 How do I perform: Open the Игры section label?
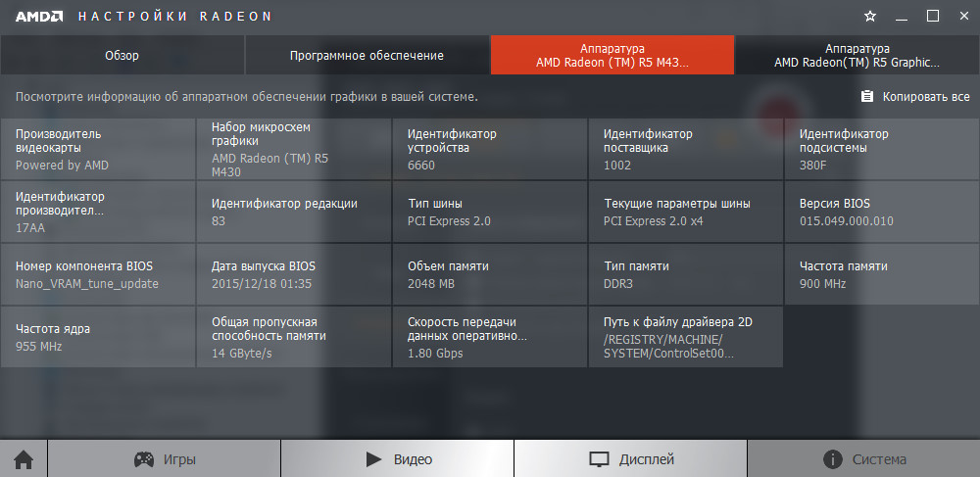click(180, 460)
